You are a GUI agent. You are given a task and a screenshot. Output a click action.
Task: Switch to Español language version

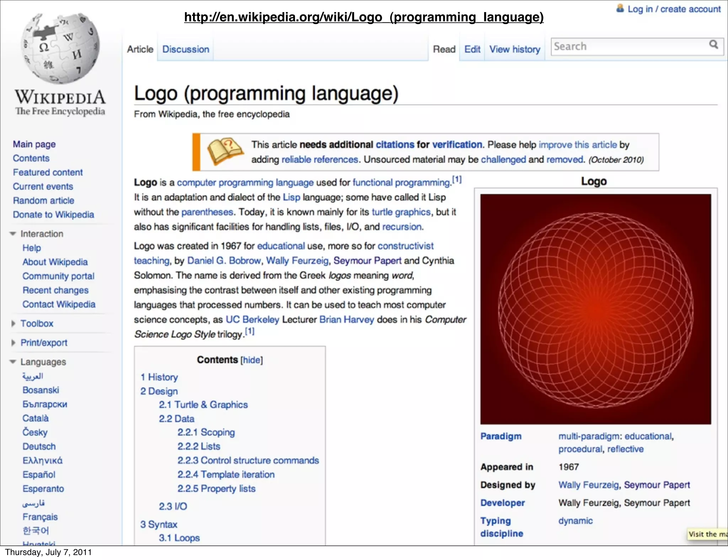coord(39,475)
